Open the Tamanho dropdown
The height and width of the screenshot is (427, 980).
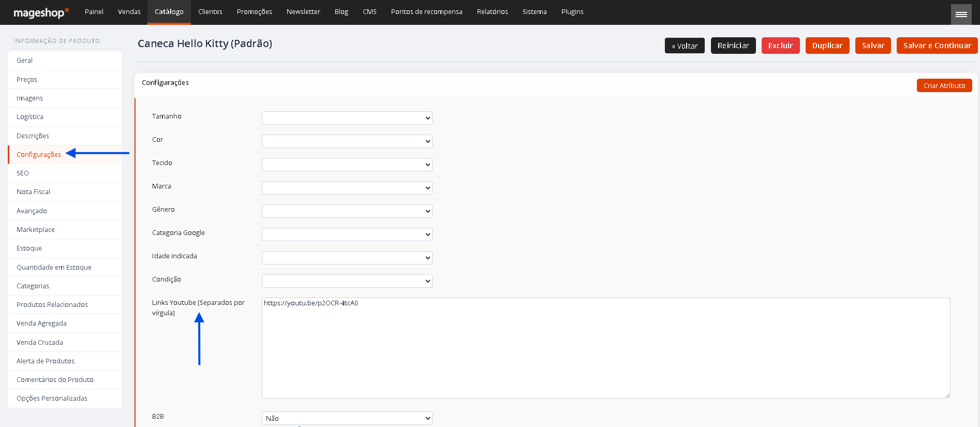pyautogui.click(x=347, y=118)
